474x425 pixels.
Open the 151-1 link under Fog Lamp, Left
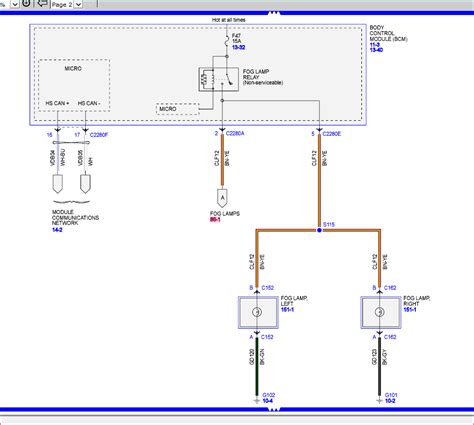287,310
